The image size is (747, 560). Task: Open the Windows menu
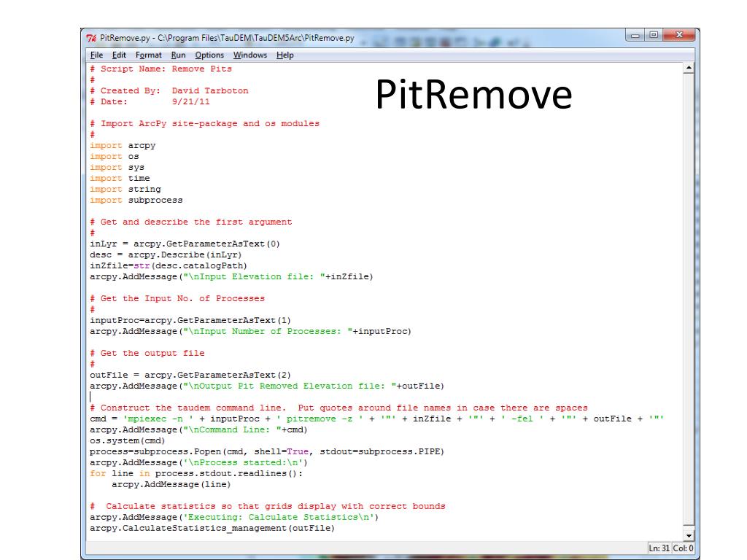point(250,55)
